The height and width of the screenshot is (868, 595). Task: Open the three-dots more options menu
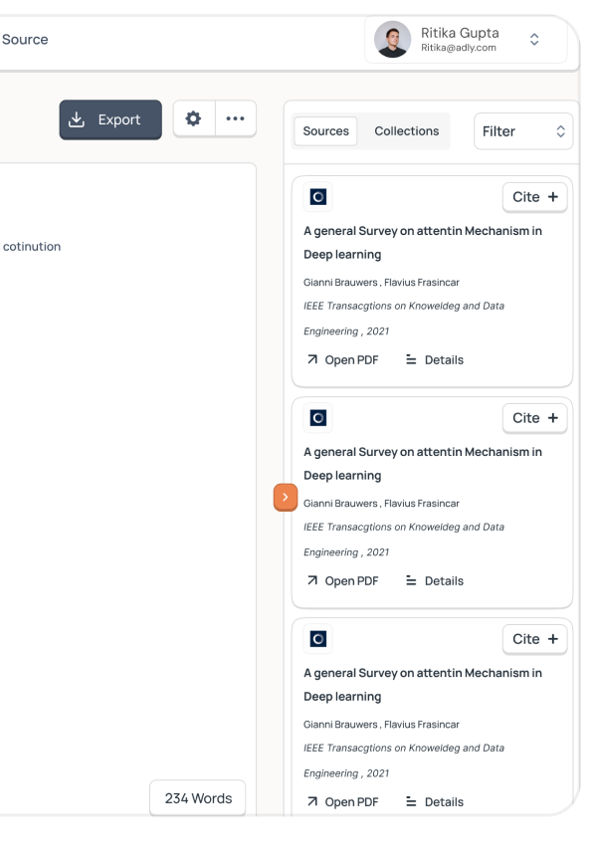point(235,118)
